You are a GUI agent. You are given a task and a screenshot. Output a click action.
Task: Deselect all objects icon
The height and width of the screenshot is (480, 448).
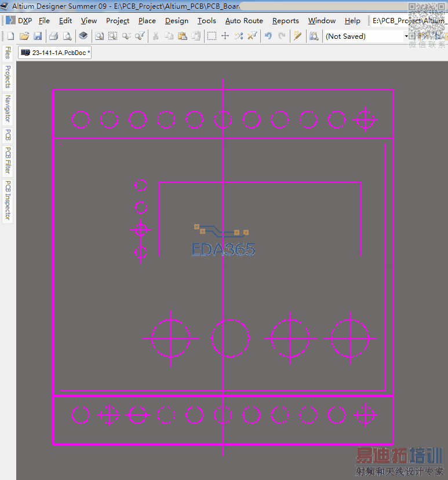point(239,36)
